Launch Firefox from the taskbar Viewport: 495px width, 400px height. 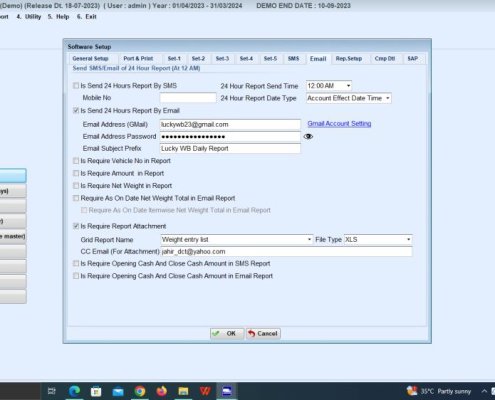click(162, 391)
